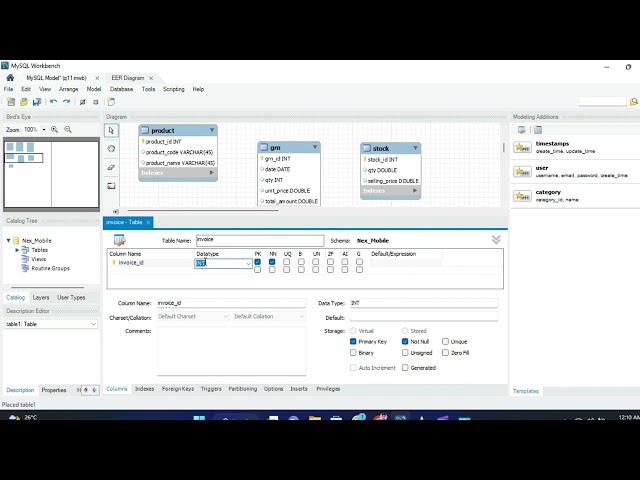The width and height of the screenshot is (640, 480).
Task: Uncheck PK checkbox in invoice_id row
Action: coord(258,262)
